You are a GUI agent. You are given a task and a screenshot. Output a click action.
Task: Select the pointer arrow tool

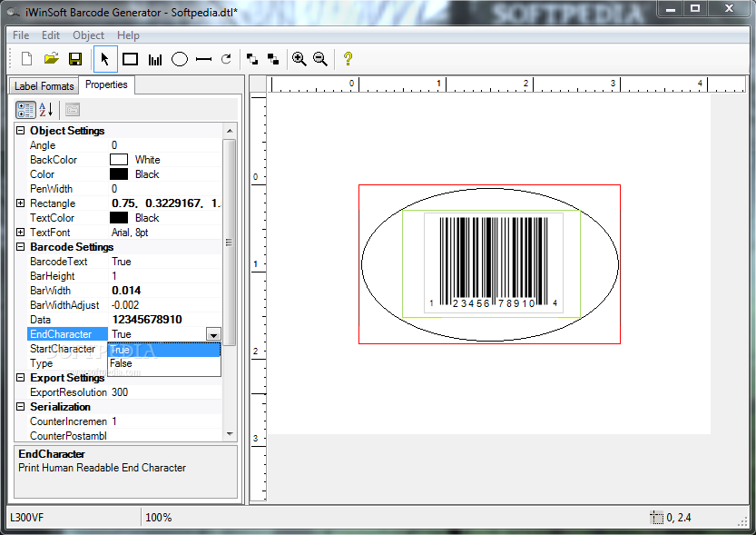[x=105, y=59]
